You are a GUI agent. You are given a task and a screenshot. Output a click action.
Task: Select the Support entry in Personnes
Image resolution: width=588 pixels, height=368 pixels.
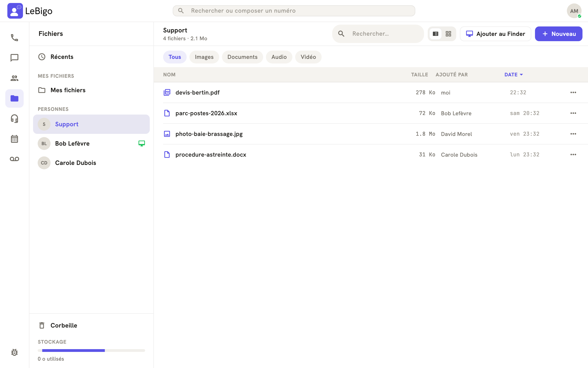91,124
